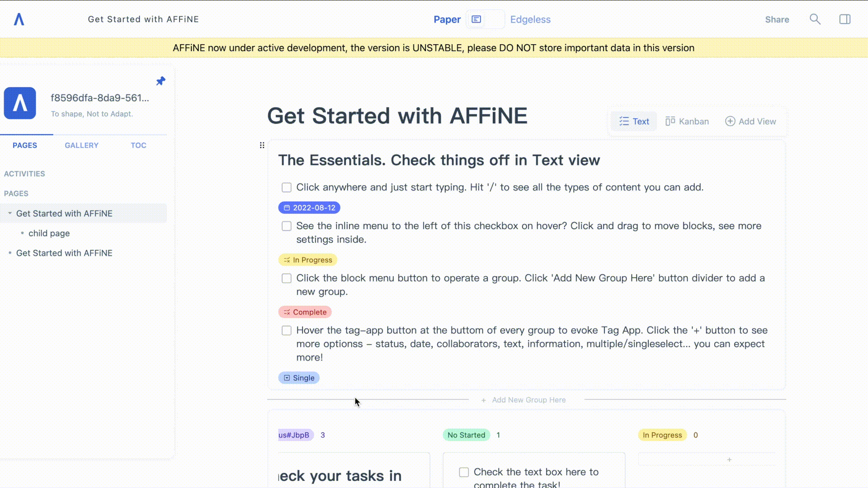
Task: Open the child page tree item
Action: (49, 233)
